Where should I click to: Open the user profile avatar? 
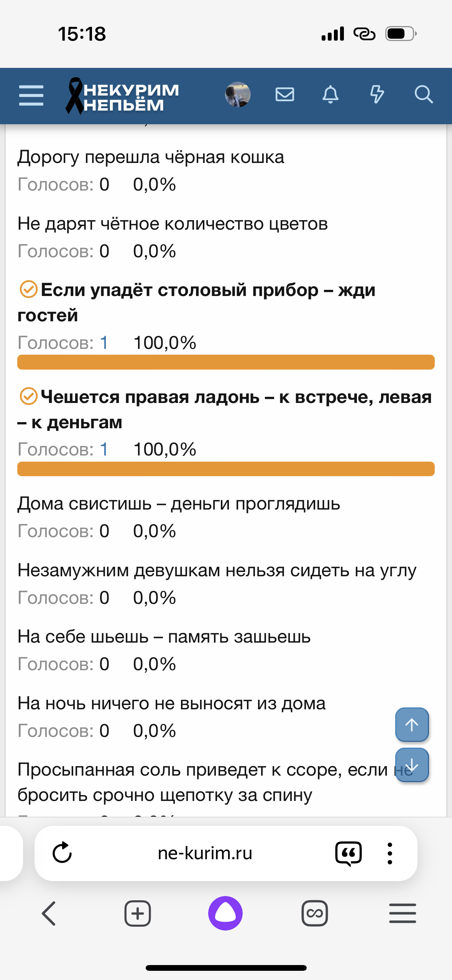[238, 94]
